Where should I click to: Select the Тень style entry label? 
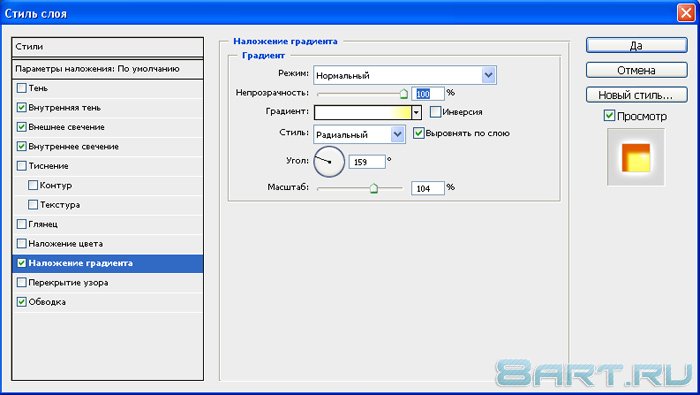[x=38, y=88]
